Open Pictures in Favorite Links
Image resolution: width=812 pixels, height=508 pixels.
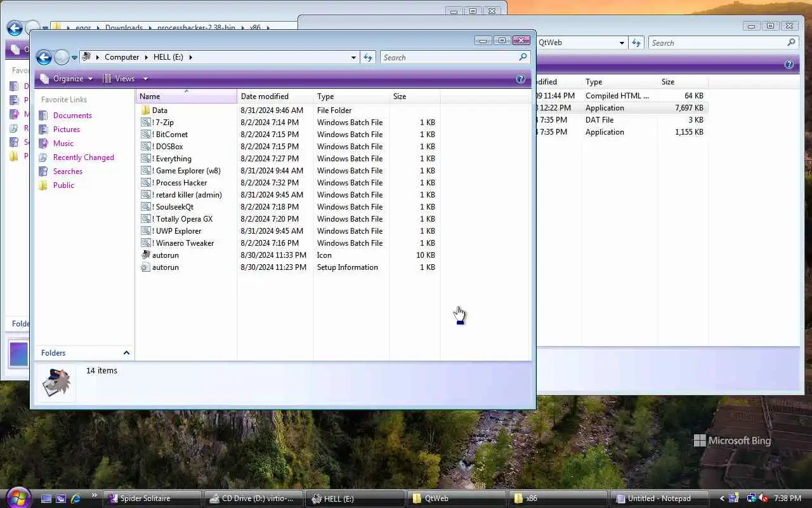pyautogui.click(x=67, y=130)
